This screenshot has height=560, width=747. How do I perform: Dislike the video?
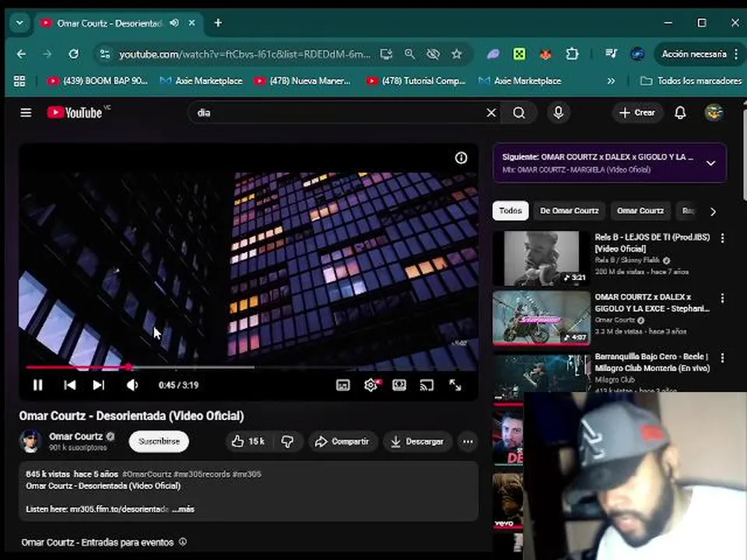click(287, 442)
